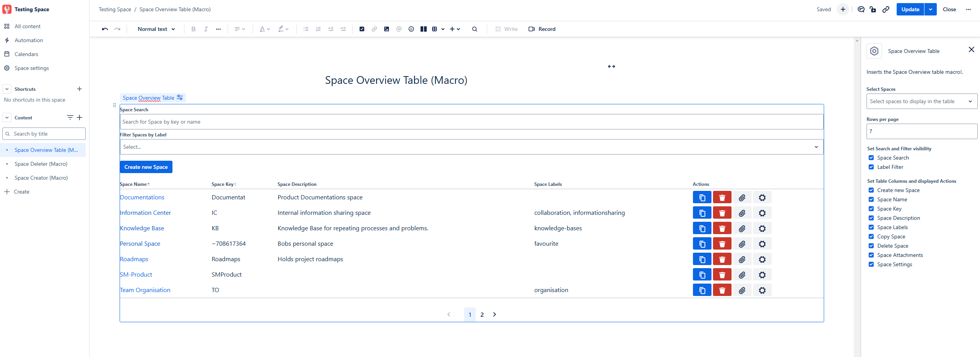Uncheck the Space Search visibility checkbox

pos(871,158)
